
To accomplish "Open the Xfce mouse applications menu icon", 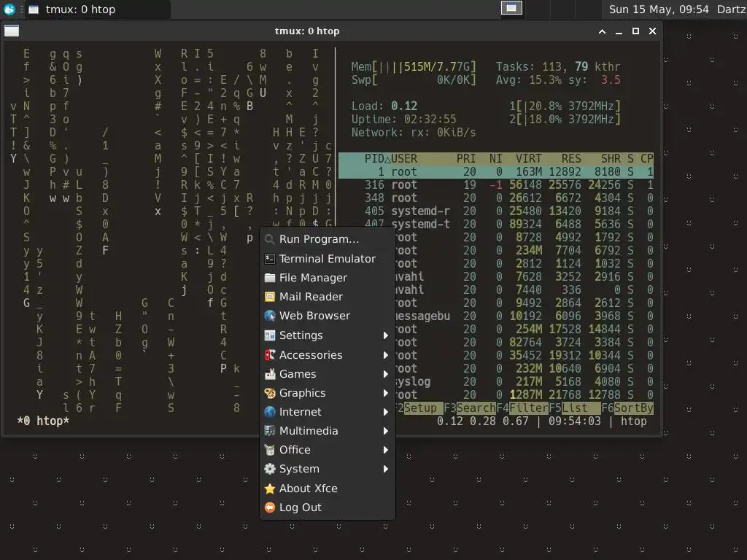I will click(9, 9).
